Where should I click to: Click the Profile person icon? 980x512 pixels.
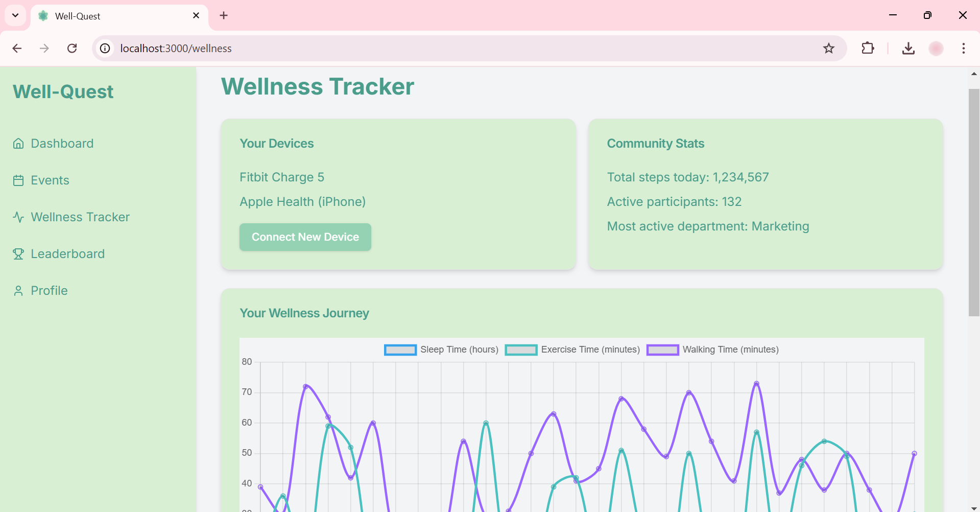pyautogui.click(x=18, y=291)
